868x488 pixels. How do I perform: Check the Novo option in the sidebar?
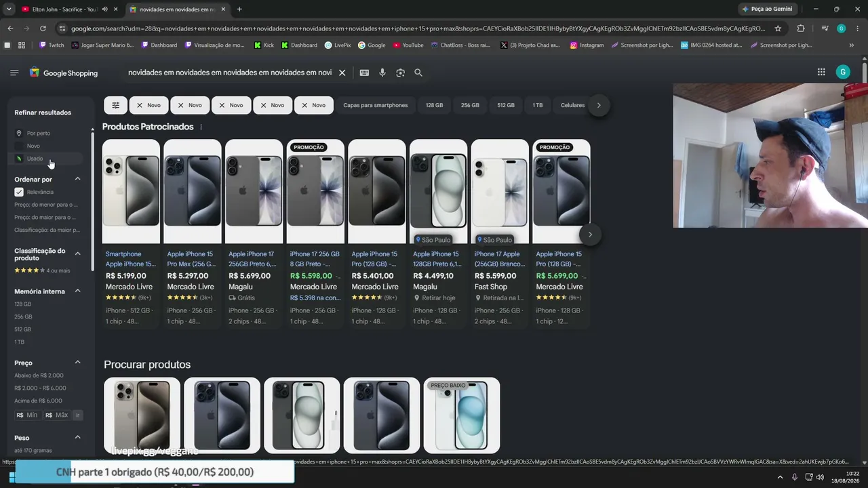33,146
